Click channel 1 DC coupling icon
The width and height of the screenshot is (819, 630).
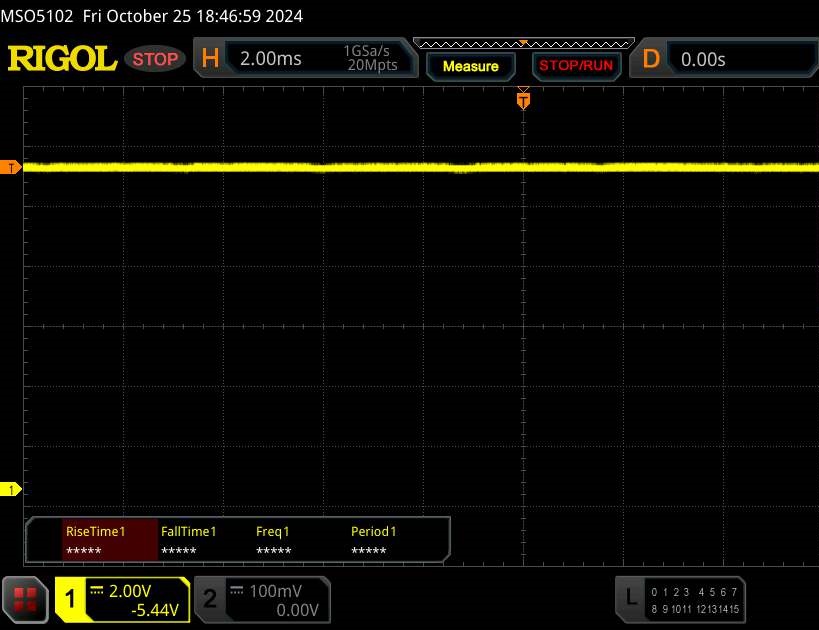(x=97, y=591)
